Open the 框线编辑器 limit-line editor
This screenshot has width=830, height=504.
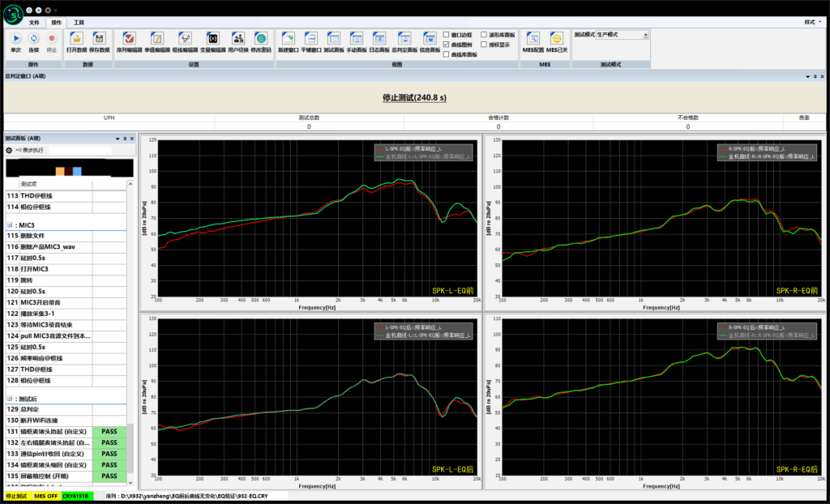click(185, 38)
